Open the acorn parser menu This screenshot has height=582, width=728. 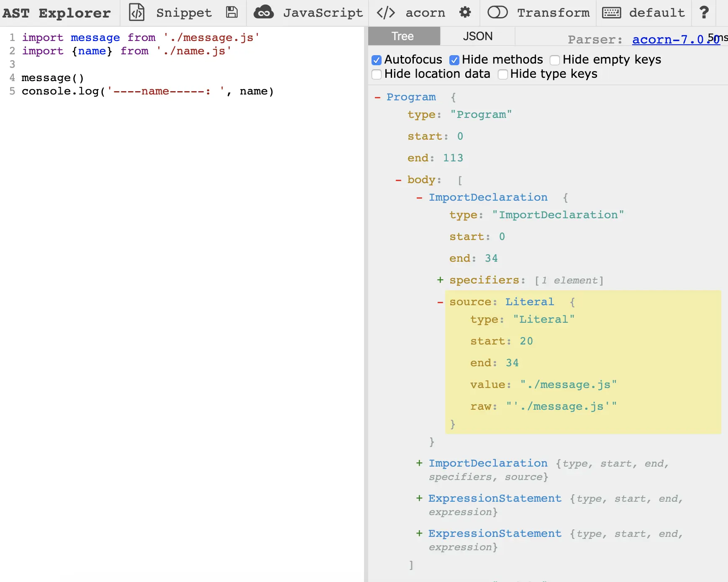(x=426, y=13)
